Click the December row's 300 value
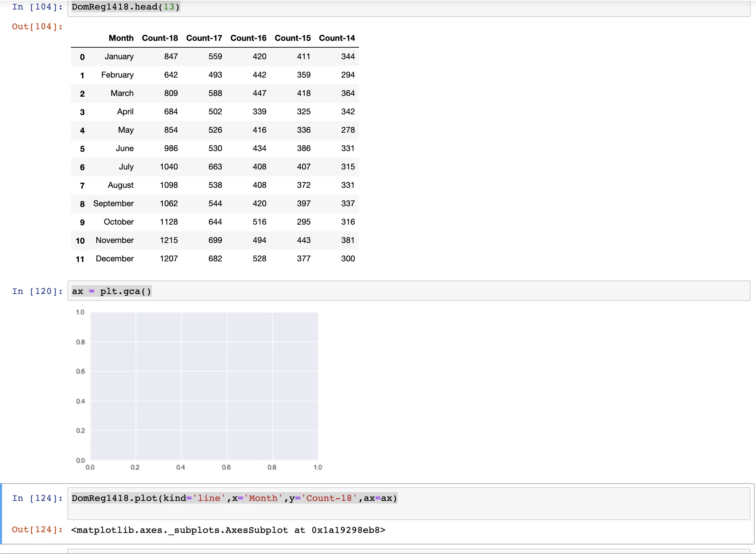 [x=348, y=259]
